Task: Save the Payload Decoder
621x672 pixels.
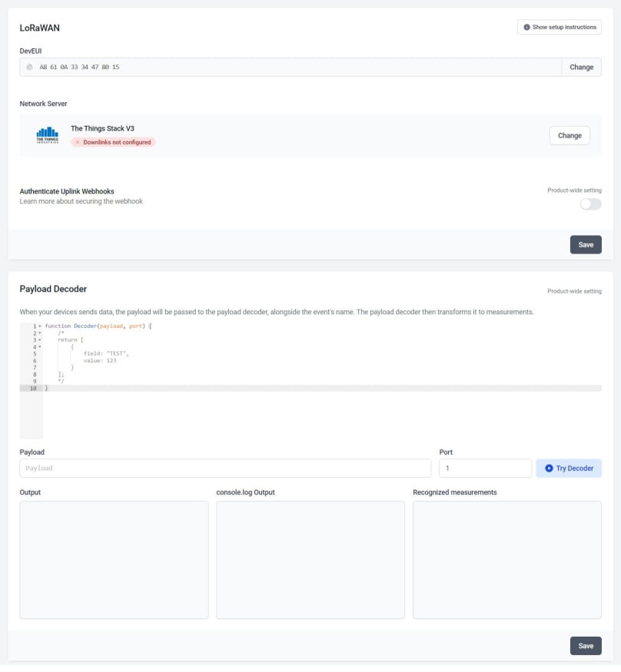Action: point(586,645)
